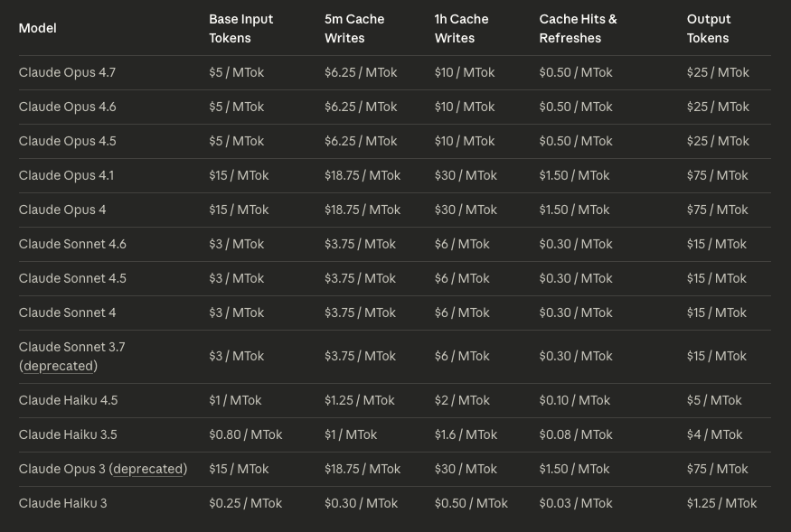The width and height of the screenshot is (791, 532).
Task: Click the Claude Haiku 3.5 model name
Action: [68, 434]
